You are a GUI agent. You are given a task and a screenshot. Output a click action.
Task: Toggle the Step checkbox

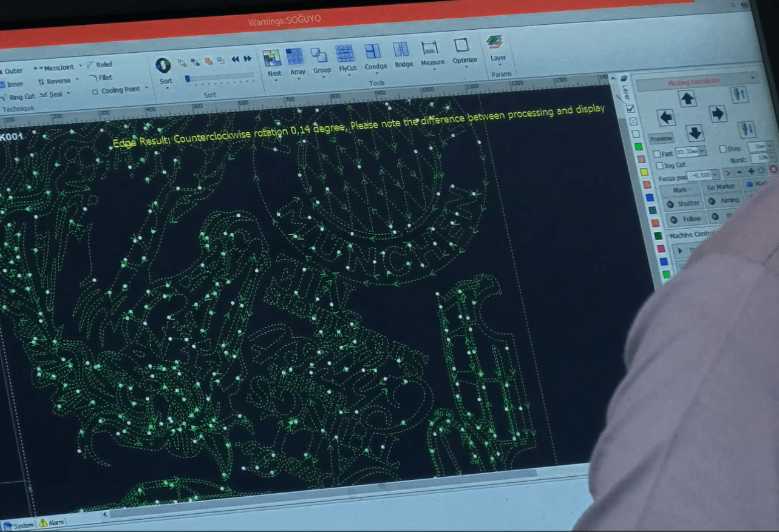[723, 149]
